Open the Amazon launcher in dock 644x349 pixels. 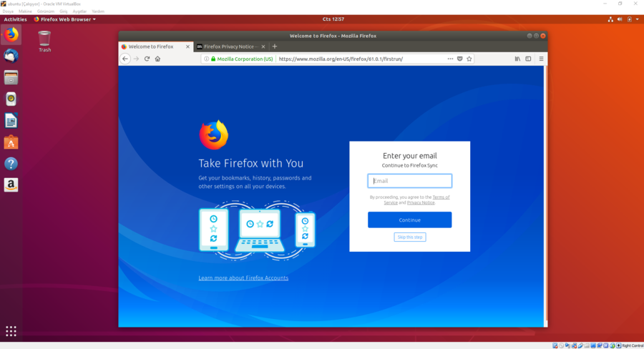[11, 185]
